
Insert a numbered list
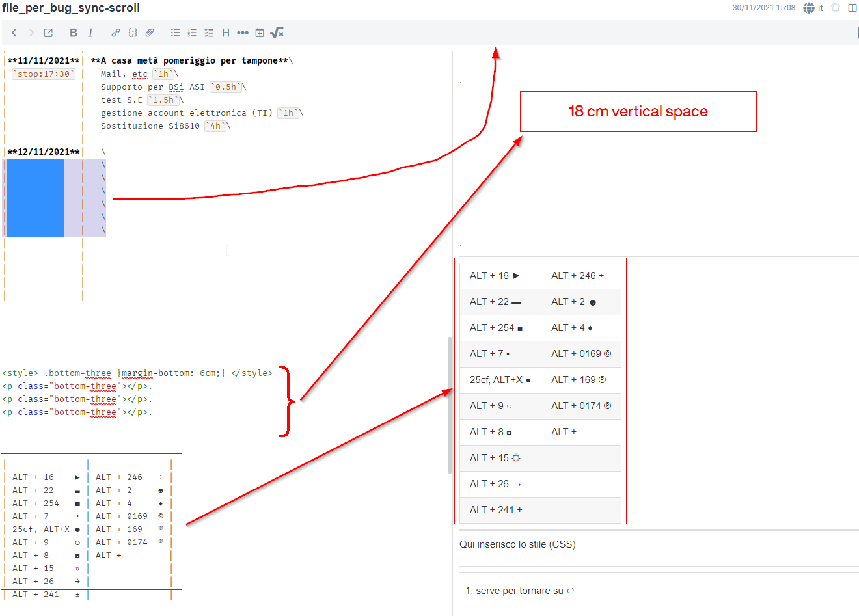coord(192,32)
